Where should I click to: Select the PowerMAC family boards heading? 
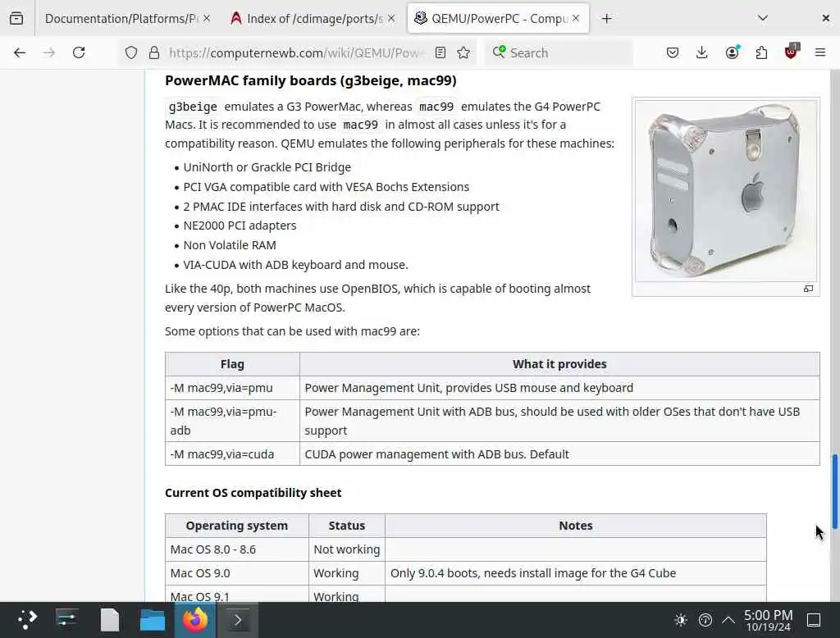[311, 80]
